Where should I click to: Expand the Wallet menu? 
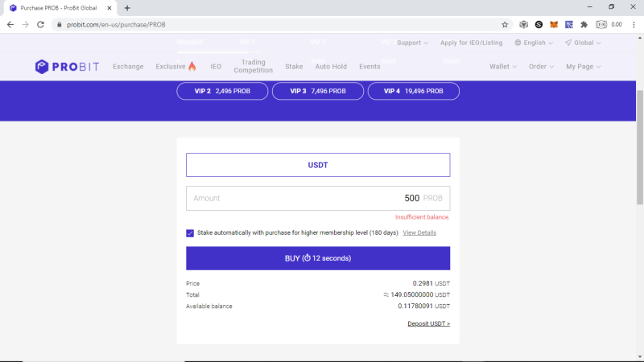[502, 67]
